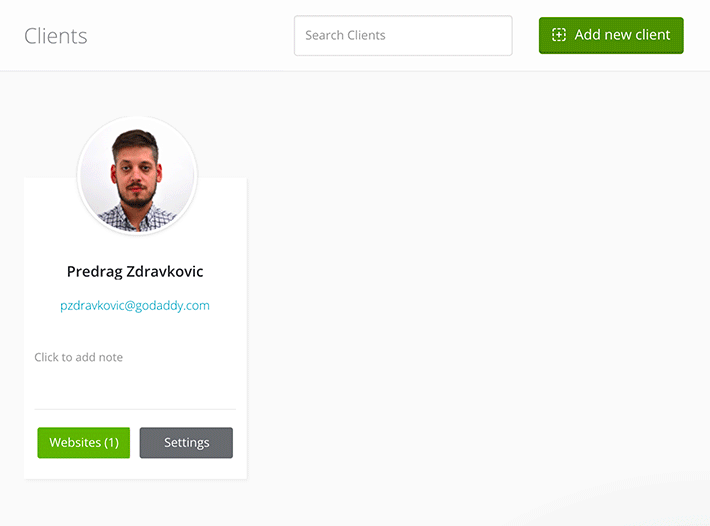Focus the Search Clients input field

tap(402, 35)
